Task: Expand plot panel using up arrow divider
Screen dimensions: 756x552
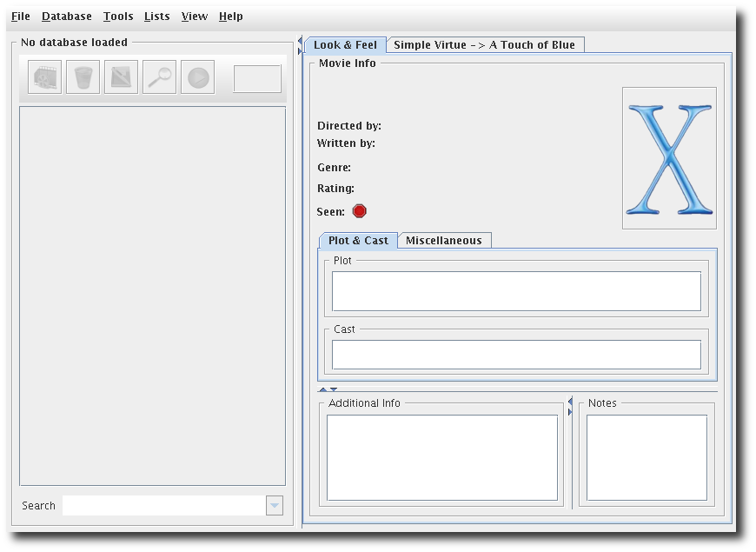Action: click(x=323, y=389)
